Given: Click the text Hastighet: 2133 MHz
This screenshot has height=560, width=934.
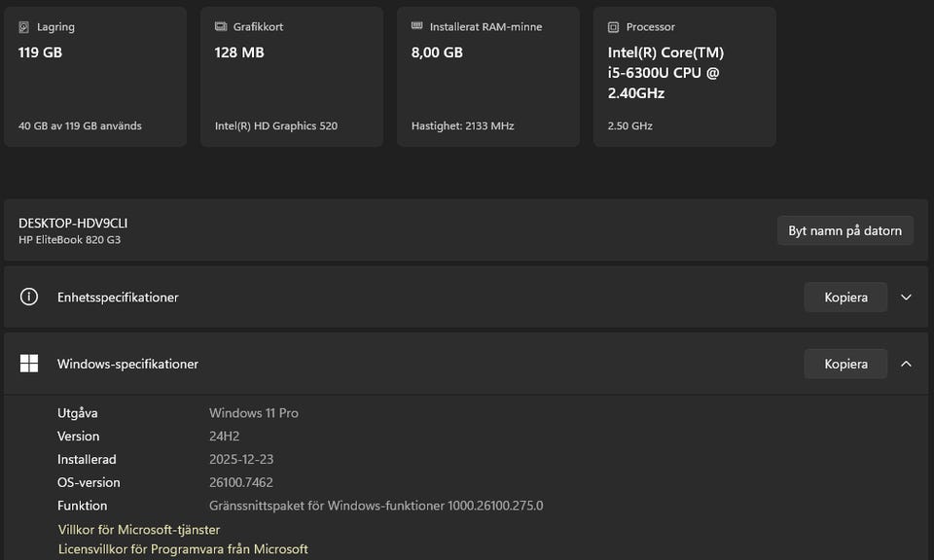Looking at the screenshot, I should tap(462, 125).
